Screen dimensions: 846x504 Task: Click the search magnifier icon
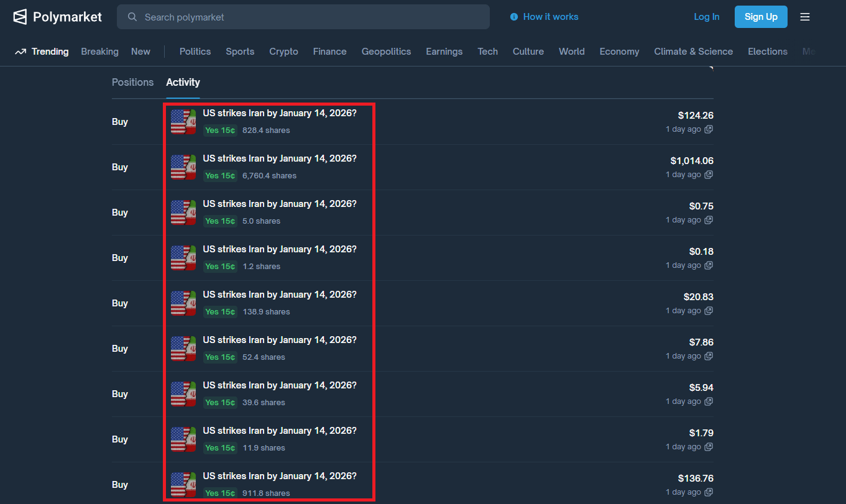(x=132, y=17)
